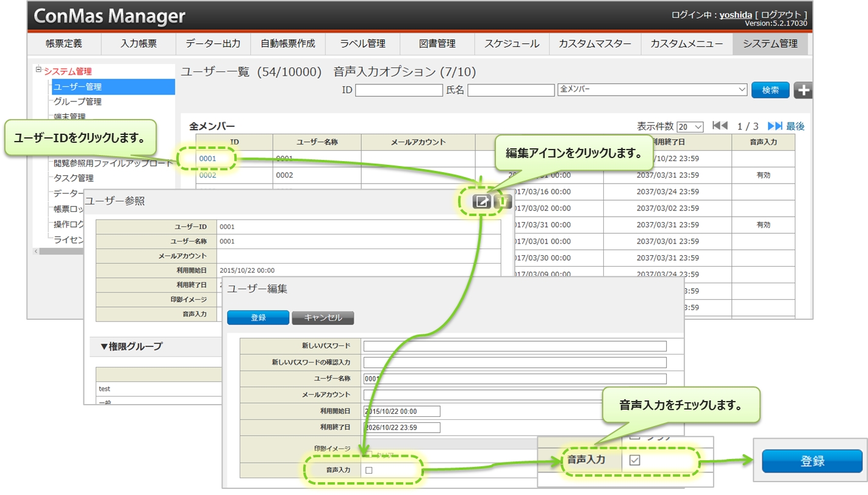This screenshot has width=868, height=495.
Task: Click the ユーザー名称 field in ユーザー編集
Action: [515, 379]
